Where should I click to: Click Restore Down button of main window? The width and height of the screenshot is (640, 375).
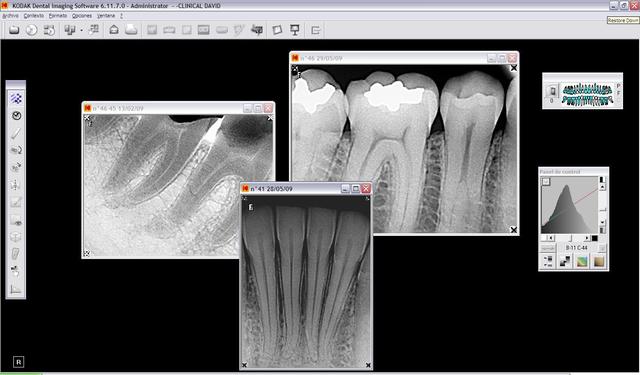click(x=624, y=5)
